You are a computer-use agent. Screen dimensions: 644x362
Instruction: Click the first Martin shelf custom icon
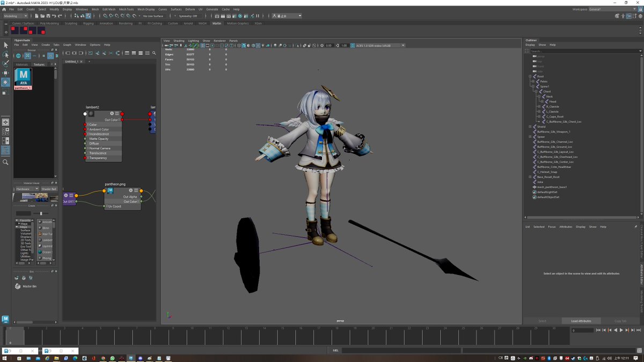coord(14,31)
